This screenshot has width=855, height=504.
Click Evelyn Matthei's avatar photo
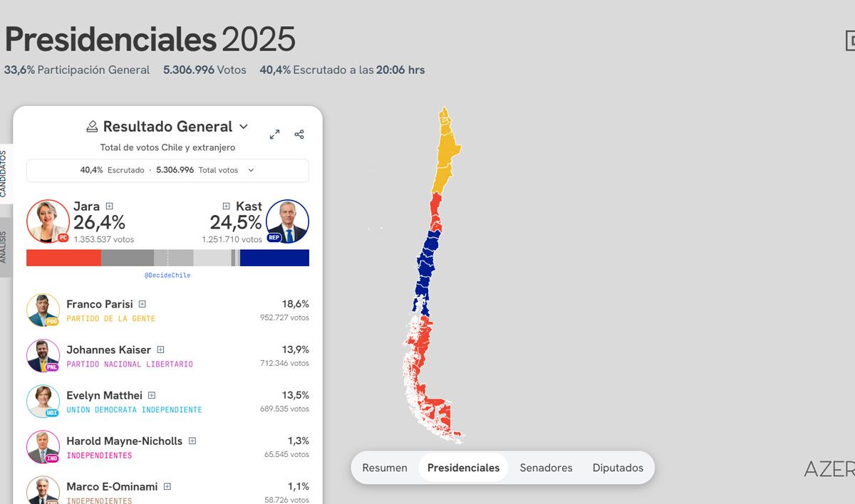43,401
